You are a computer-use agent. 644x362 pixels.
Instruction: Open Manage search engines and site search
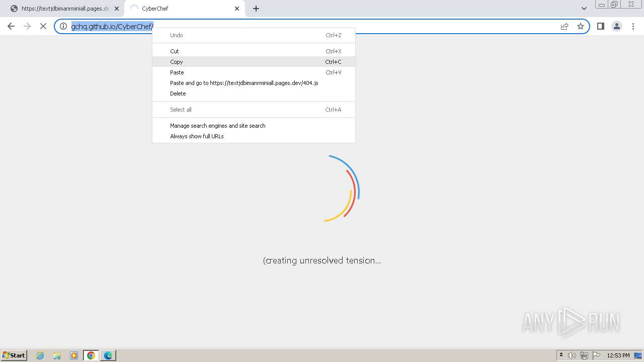pyautogui.click(x=254, y=126)
